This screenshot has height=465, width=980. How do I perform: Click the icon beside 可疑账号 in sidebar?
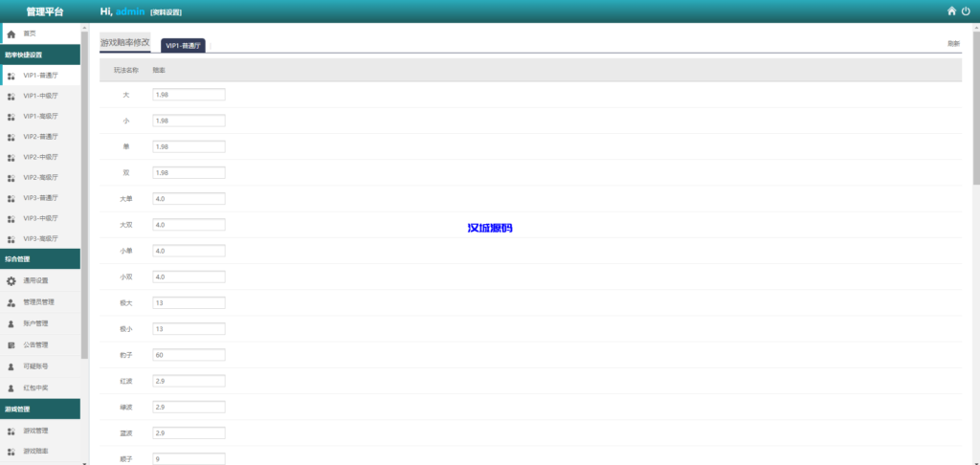pos(11,366)
